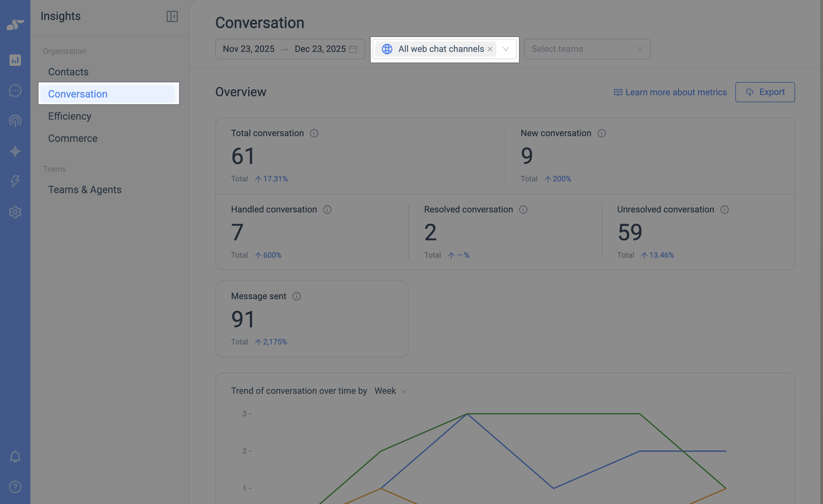Open the Select teams dropdown

point(587,49)
